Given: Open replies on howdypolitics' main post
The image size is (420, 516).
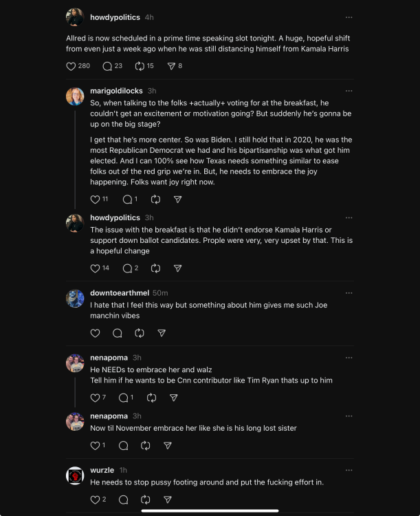Looking at the screenshot, I should pos(107,66).
